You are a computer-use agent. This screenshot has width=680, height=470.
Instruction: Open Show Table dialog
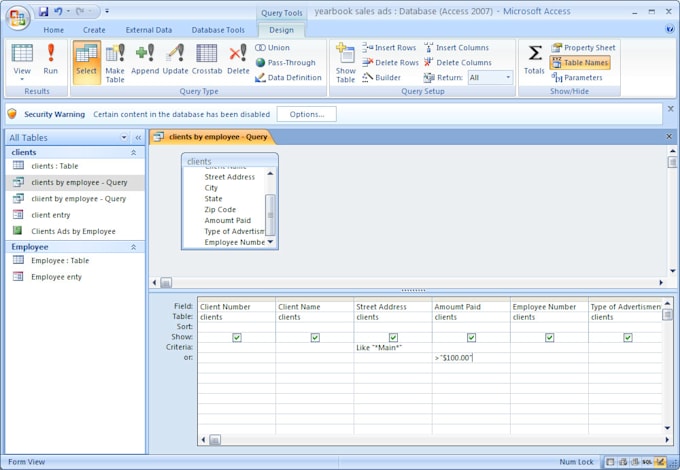(x=346, y=62)
